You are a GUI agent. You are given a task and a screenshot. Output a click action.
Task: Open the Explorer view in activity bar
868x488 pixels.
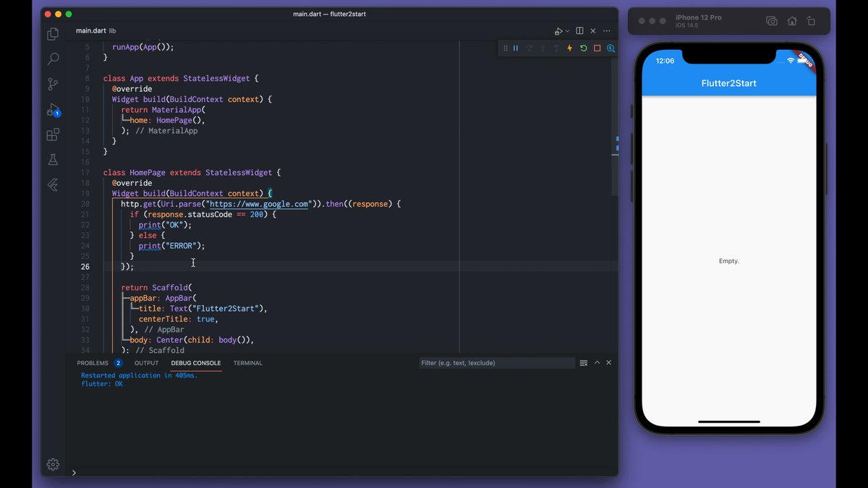(53, 34)
